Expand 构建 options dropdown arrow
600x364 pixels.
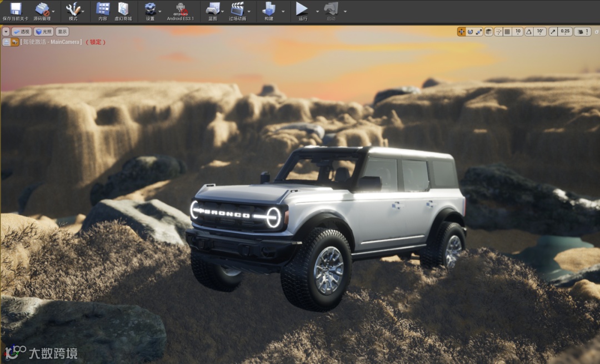click(283, 11)
